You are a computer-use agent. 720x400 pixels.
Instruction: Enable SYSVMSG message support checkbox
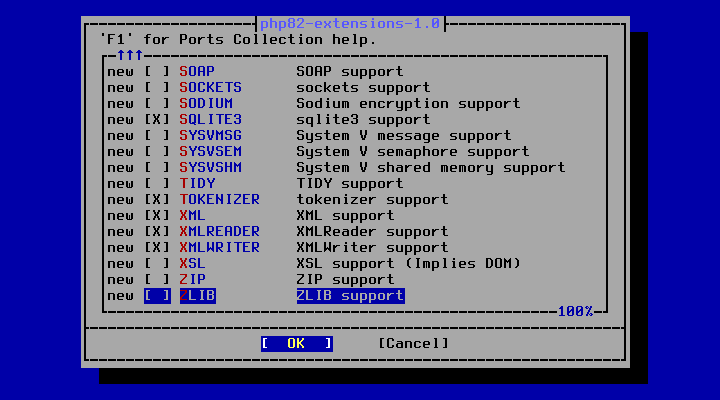[x=157, y=136]
